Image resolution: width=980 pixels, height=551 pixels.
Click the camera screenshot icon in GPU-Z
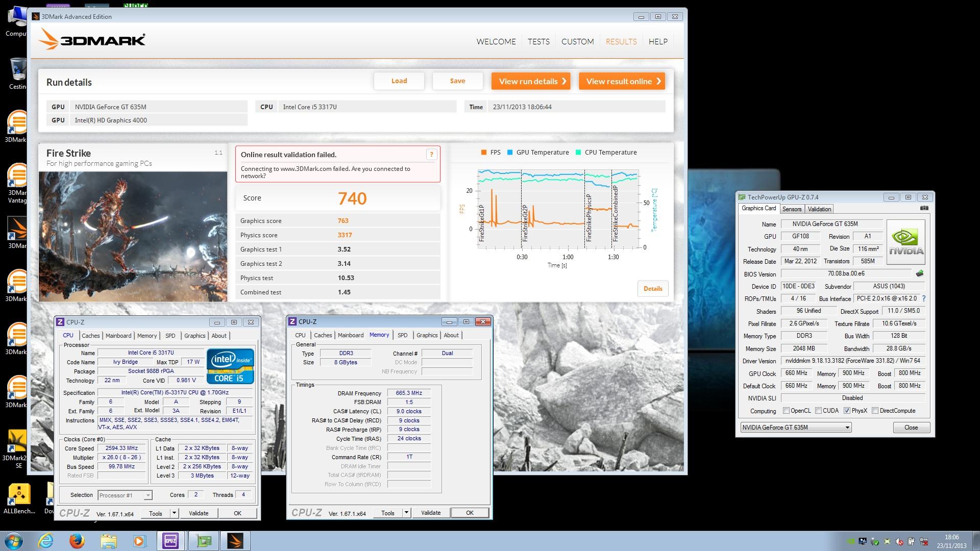tap(924, 208)
